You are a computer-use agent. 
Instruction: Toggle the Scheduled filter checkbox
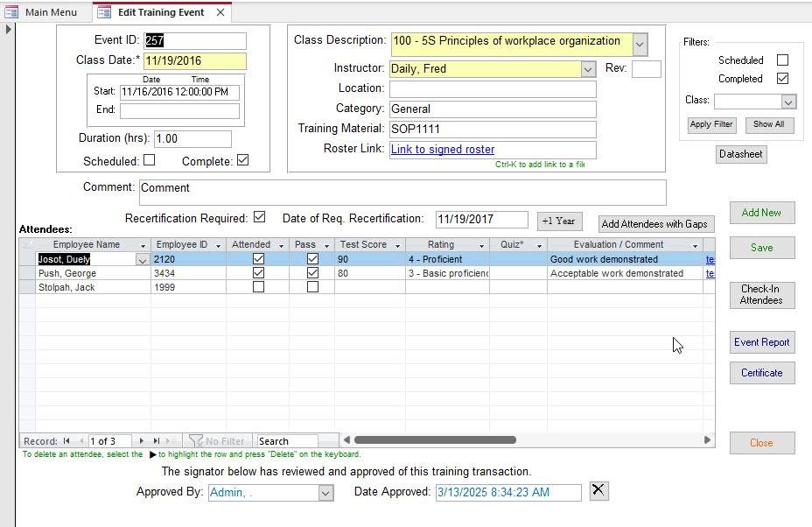click(x=782, y=60)
